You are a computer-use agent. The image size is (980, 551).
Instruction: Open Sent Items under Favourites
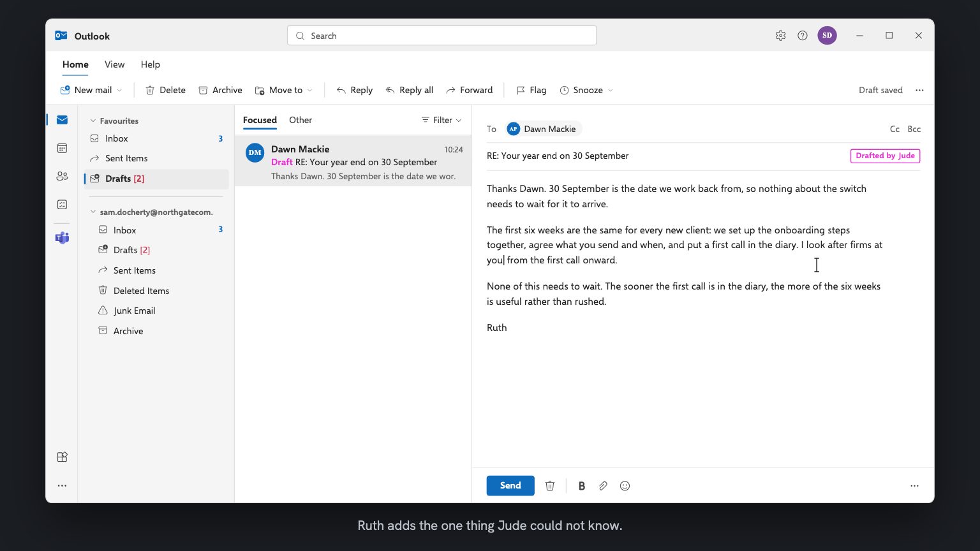156,158
